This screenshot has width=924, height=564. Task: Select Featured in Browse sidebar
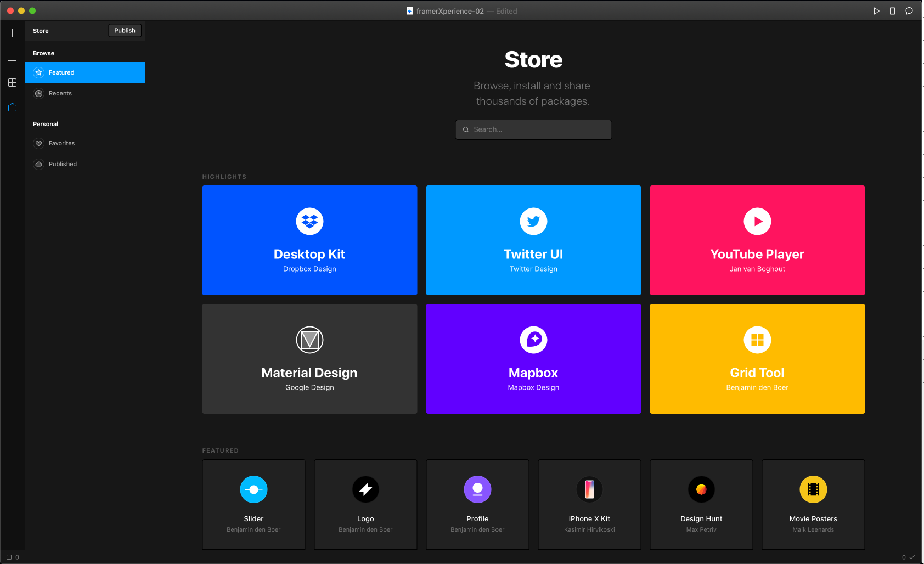85,72
